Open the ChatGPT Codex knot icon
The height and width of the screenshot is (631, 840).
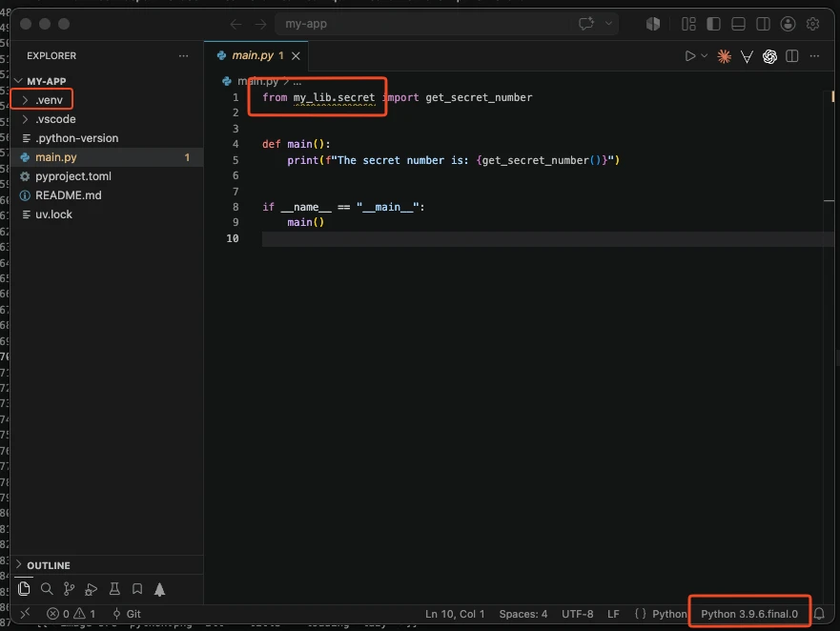click(x=769, y=56)
